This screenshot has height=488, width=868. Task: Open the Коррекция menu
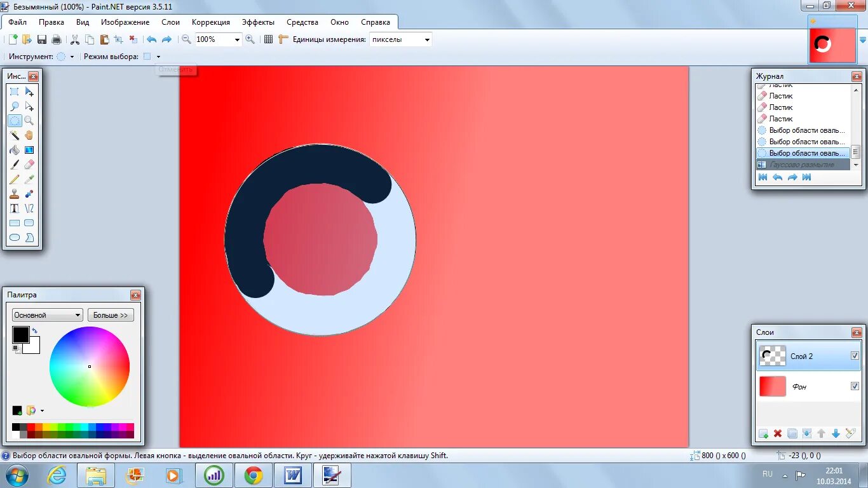[x=211, y=22]
